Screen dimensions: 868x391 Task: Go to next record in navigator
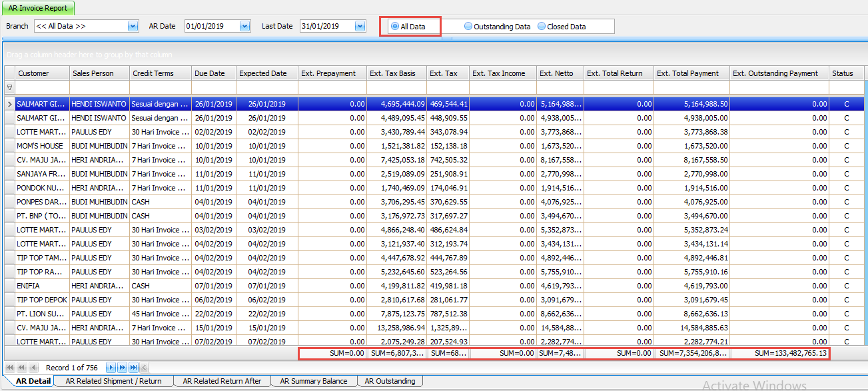click(x=111, y=368)
